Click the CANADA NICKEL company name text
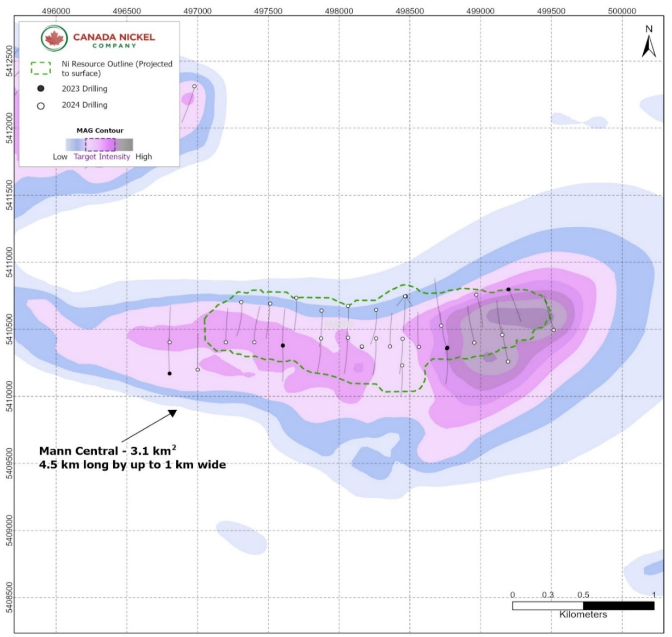The image size is (672, 637). coord(114,38)
